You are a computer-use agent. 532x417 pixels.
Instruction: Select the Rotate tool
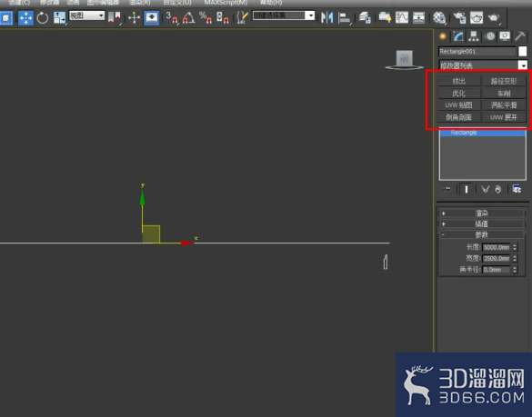pyautogui.click(x=43, y=18)
